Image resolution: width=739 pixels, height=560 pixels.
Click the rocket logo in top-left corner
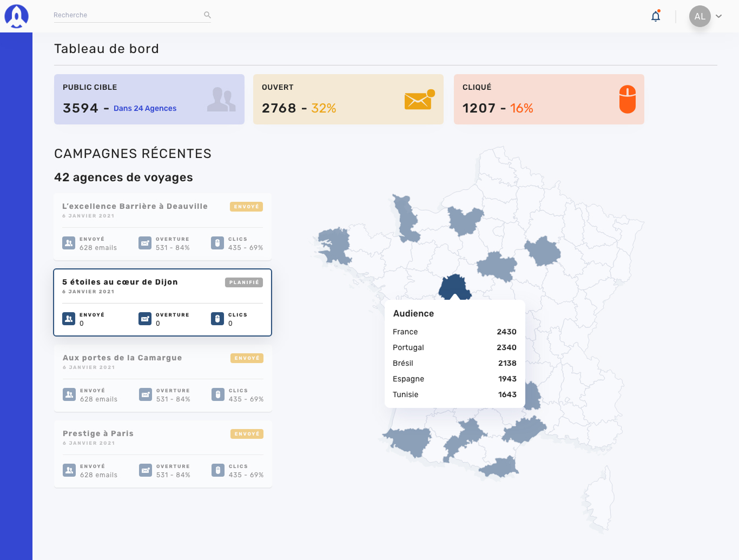(x=16, y=16)
